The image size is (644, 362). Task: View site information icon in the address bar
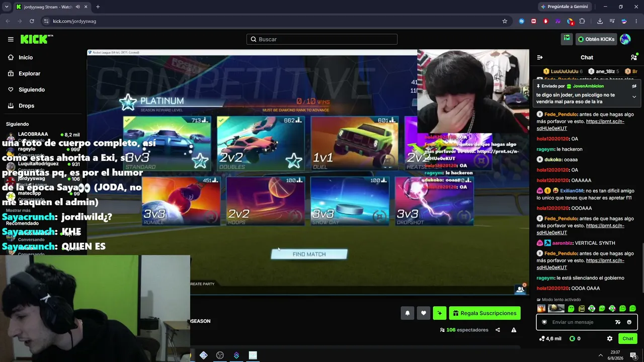tap(46, 21)
